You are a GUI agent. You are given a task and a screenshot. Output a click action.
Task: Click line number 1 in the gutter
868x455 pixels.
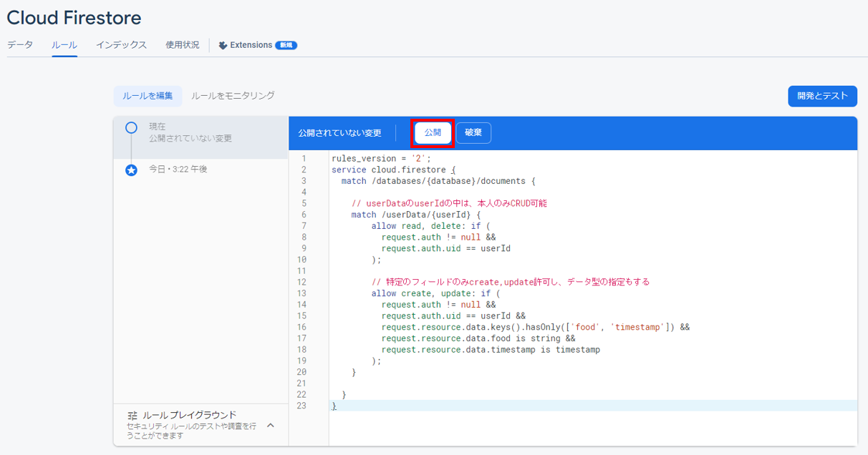[x=304, y=159]
